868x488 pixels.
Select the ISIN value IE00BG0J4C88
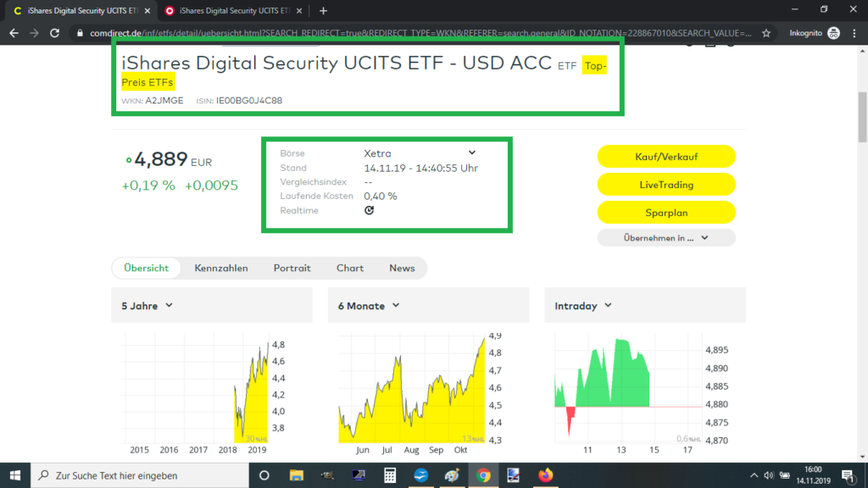pyautogui.click(x=249, y=101)
